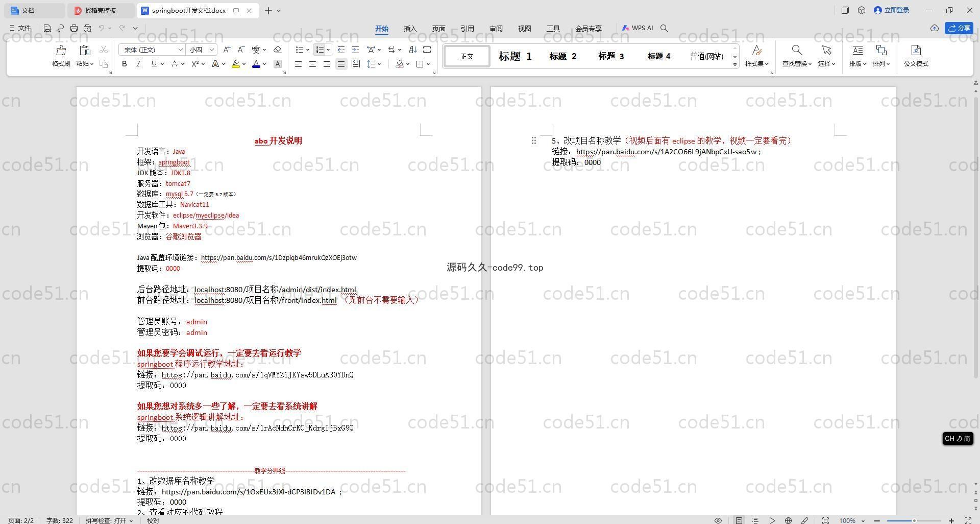Screen dimensions: 980x524
Task: Click the cloud sync icon near Share
Action: (x=934, y=28)
